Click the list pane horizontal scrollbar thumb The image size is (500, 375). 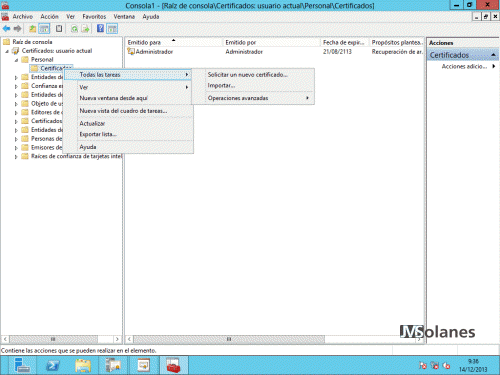click(x=229, y=339)
